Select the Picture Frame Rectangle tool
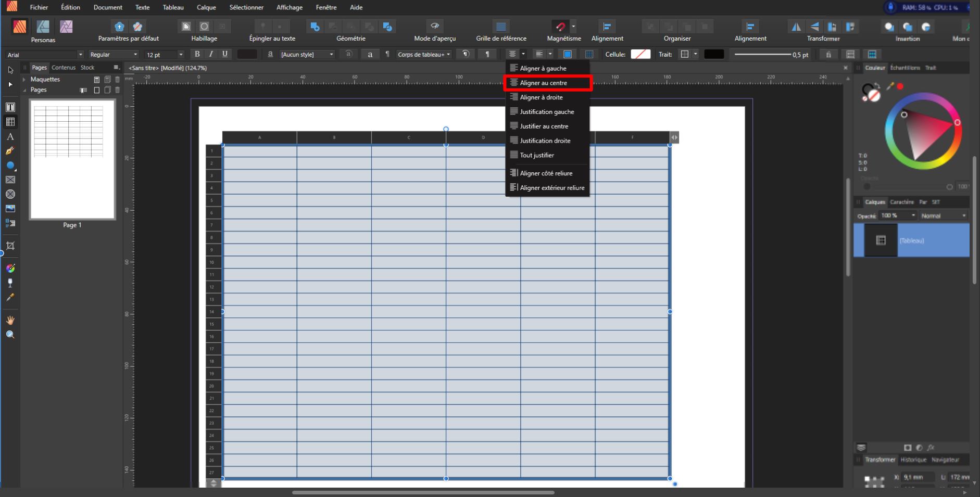 click(x=10, y=180)
